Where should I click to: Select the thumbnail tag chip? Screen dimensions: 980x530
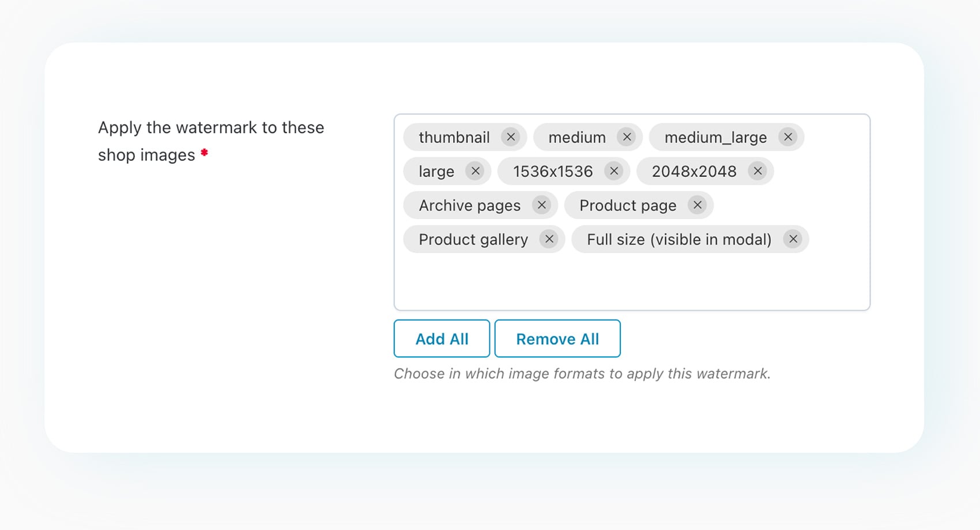point(455,137)
